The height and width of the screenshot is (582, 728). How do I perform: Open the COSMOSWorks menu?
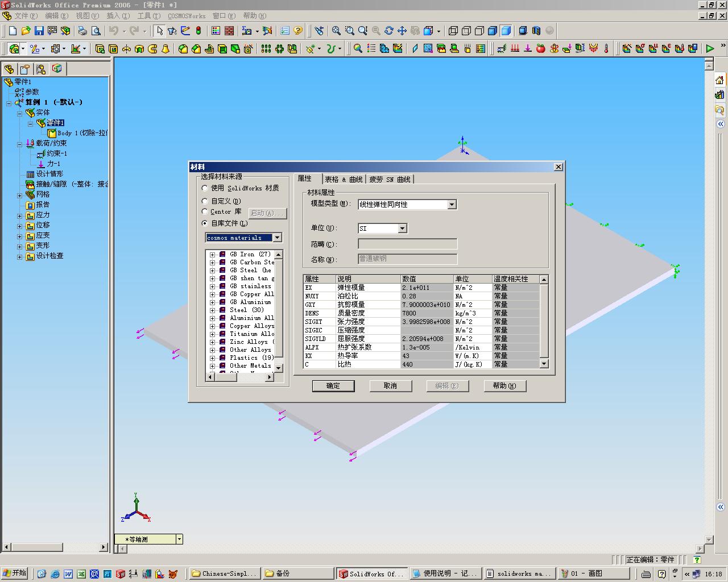[x=187, y=16]
